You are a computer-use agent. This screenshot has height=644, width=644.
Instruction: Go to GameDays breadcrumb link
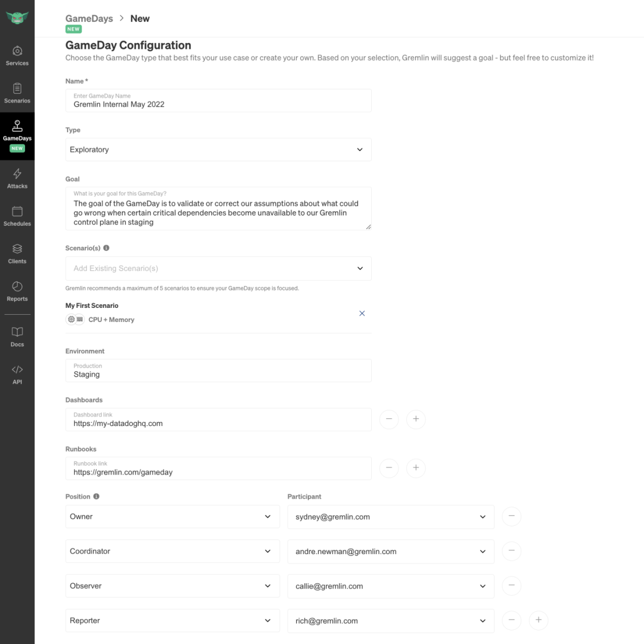pyautogui.click(x=89, y=18)
